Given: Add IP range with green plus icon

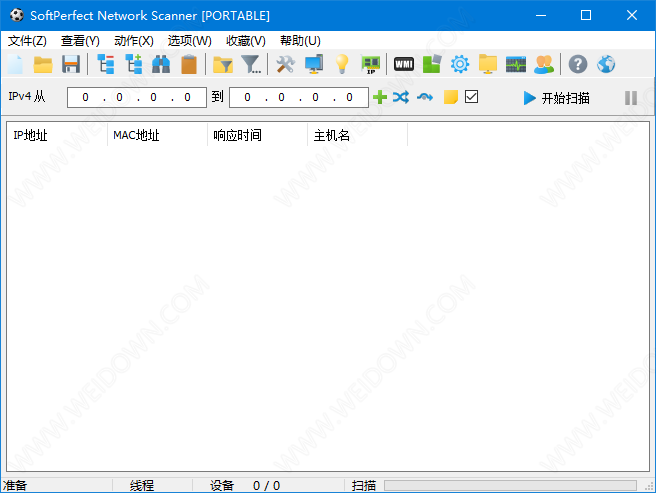Looking at the screenshot, I should coord(380,97).
